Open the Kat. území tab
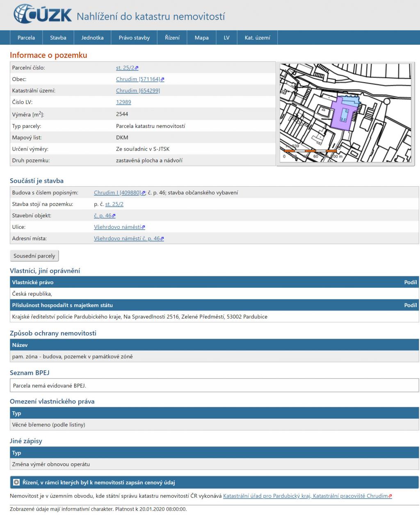Image resolution: width=420 pixels, height=522 pixels. point(257,38)
